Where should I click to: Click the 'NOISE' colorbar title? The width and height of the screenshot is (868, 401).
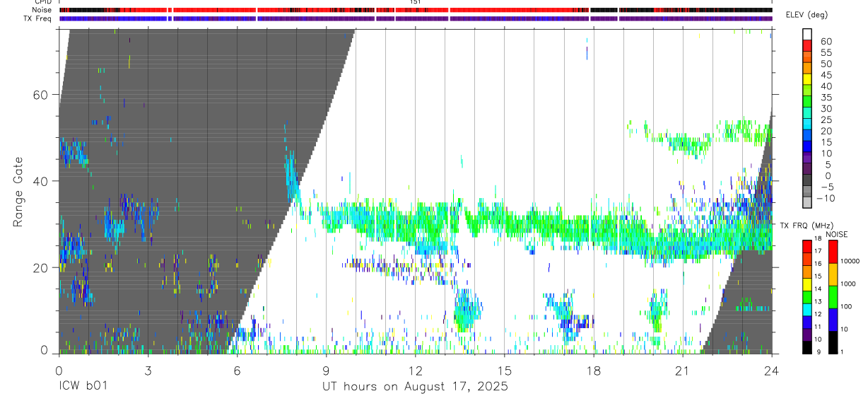click(837, 234)
